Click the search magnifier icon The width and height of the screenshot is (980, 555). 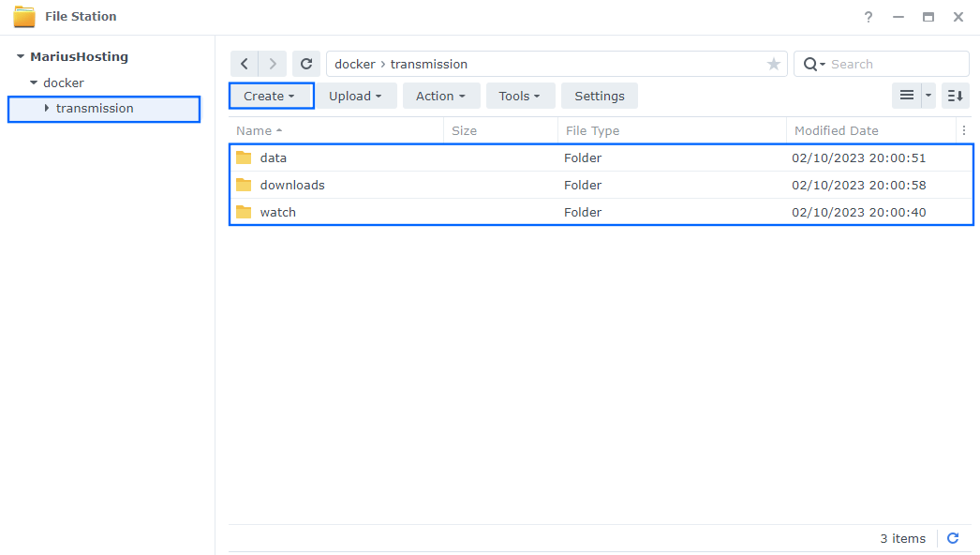810,63
